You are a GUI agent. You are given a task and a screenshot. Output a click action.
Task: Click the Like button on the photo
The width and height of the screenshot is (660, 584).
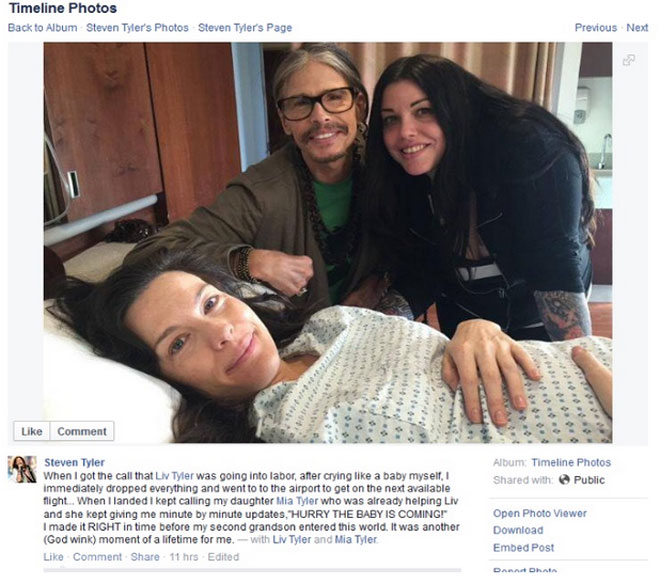[32, 431]
